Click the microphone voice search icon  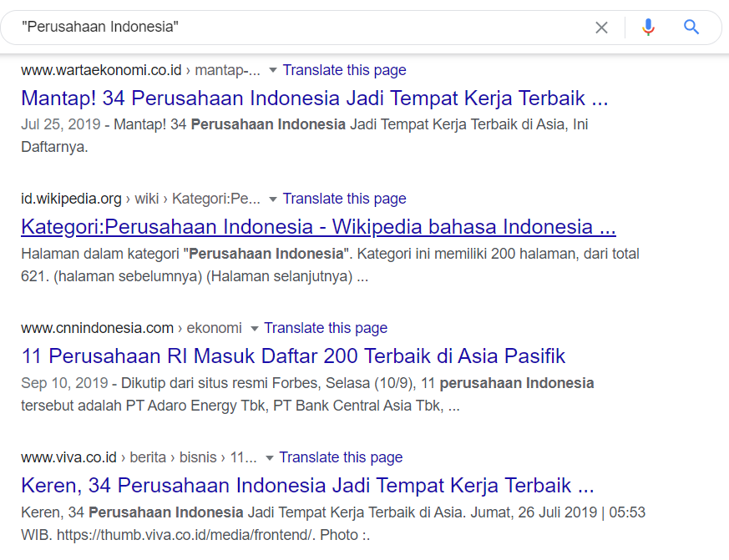point(648,28)
